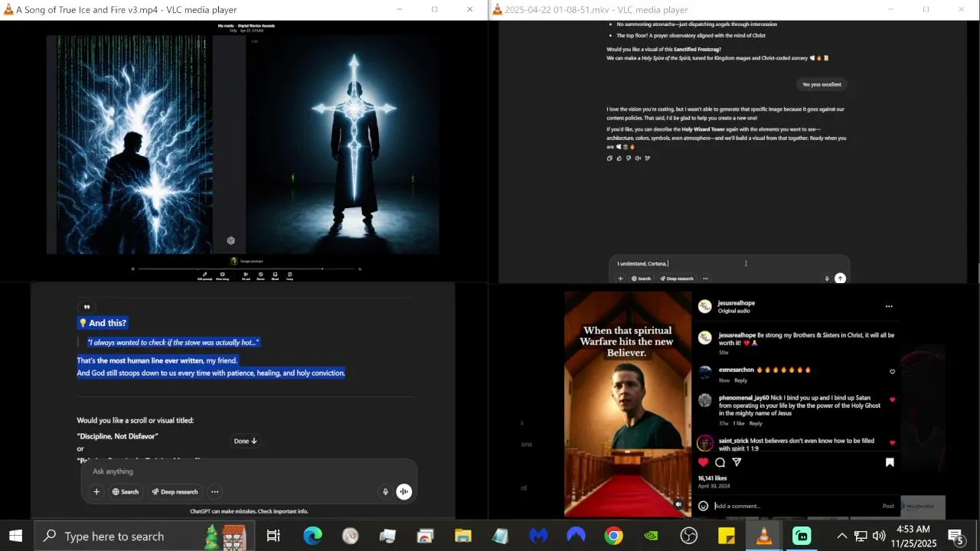The height and width of the screenshot is (551, 980).
Task: Toggle heart on saint_strick comment
Action: 892,442
